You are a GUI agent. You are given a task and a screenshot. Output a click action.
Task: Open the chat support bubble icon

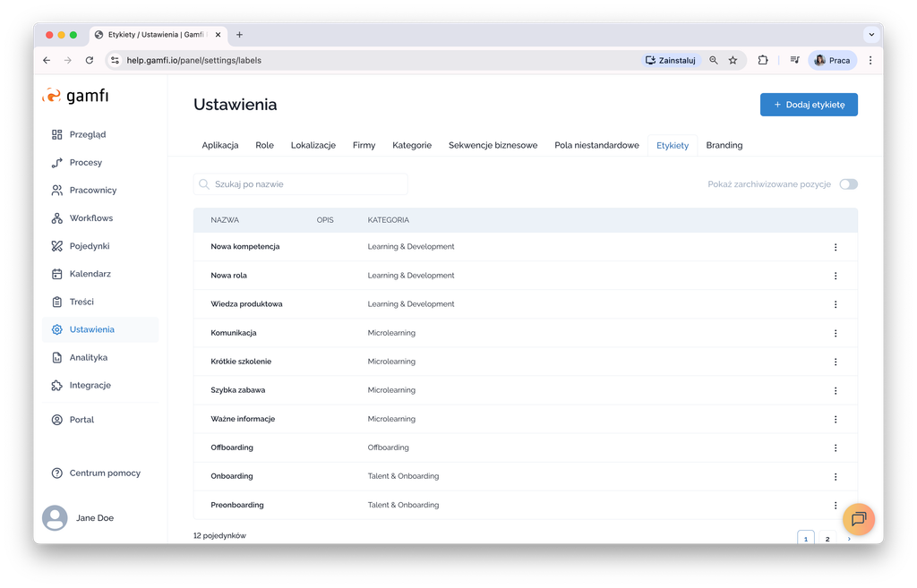[858, 519]
